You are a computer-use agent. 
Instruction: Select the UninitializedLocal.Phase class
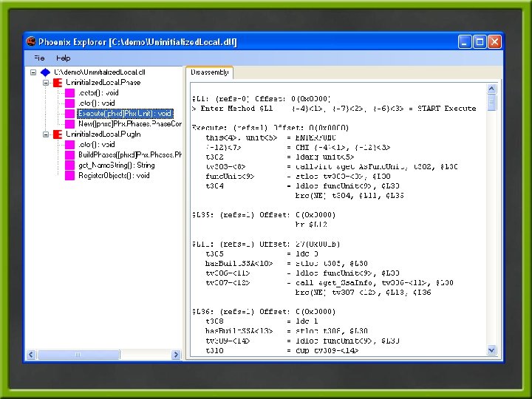(103, 83)
